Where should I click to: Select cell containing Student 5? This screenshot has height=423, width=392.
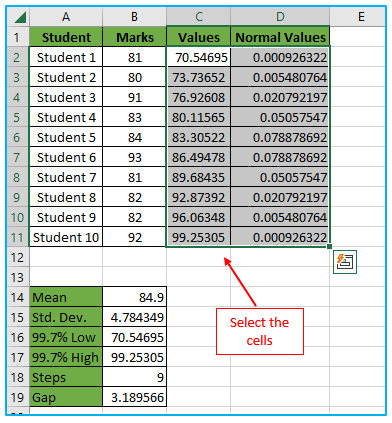(x=66, y=137)
